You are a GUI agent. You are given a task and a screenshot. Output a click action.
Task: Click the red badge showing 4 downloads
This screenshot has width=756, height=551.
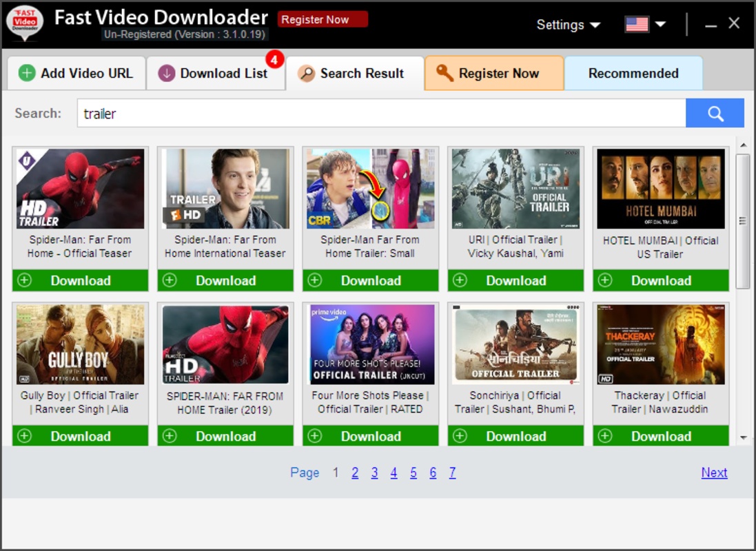[x=274, y=60]
